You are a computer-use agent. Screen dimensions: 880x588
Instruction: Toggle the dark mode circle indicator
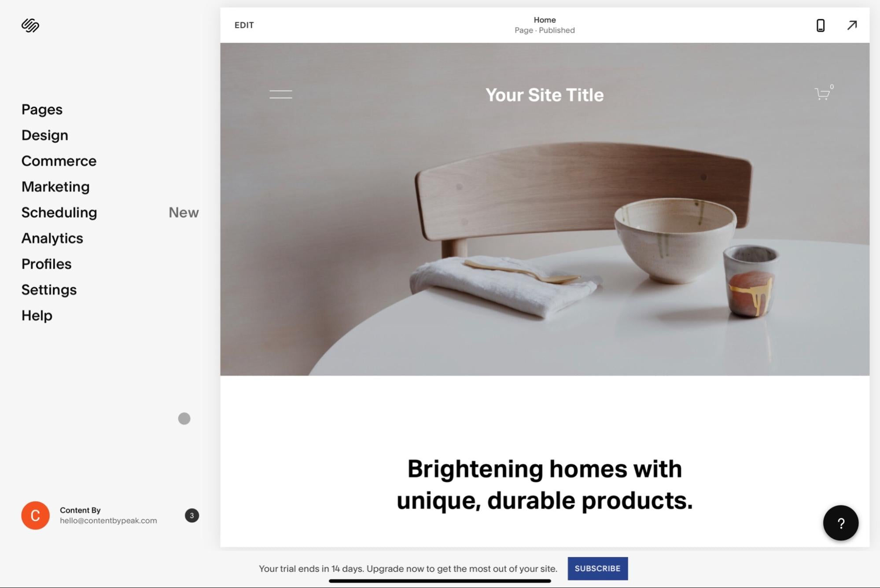pos(184,419)
